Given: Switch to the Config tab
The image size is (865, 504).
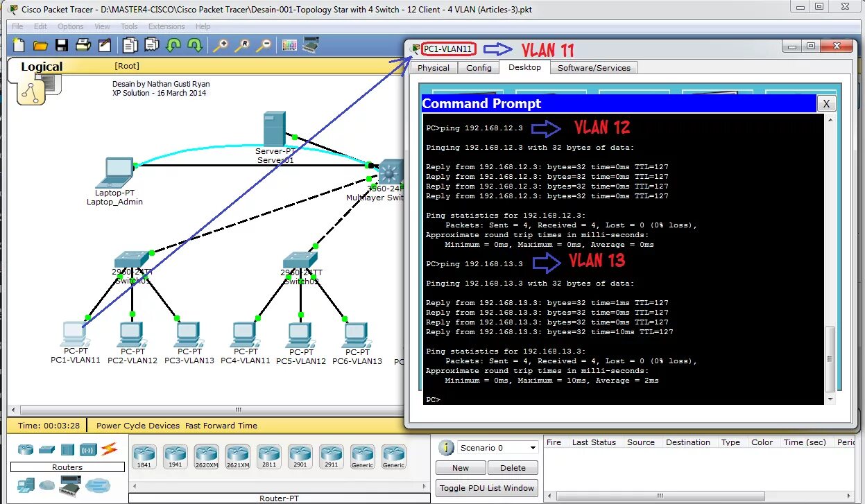Looking at the screenshot, I should click(479, 68).
